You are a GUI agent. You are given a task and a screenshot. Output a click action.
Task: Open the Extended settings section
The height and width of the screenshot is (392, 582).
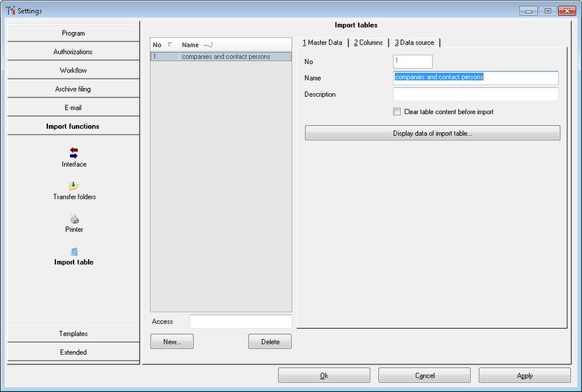(73, 352)
